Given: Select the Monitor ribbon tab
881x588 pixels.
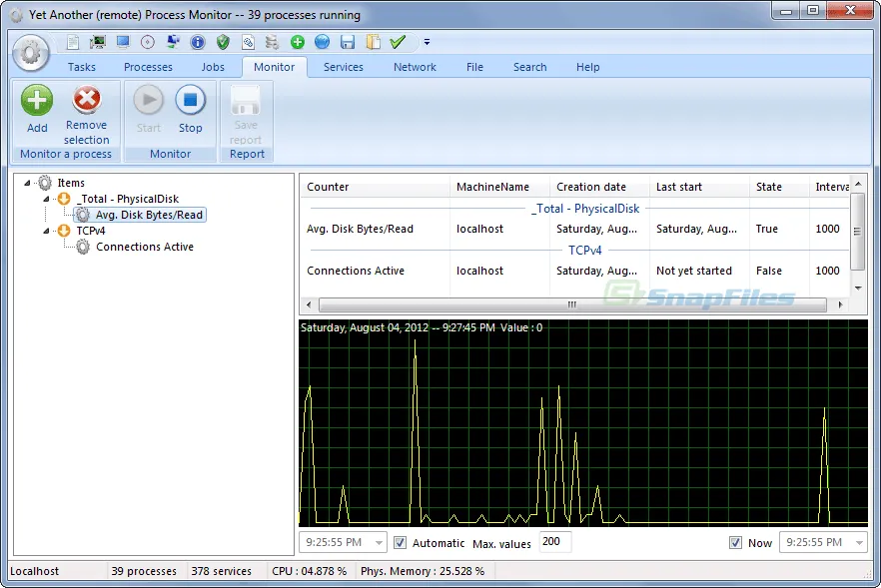Looking at the screenshot, I should coord(274,67).
